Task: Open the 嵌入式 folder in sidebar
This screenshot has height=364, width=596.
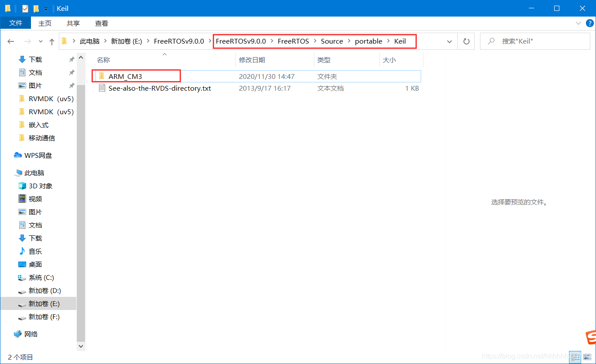Action: [38, 125]
